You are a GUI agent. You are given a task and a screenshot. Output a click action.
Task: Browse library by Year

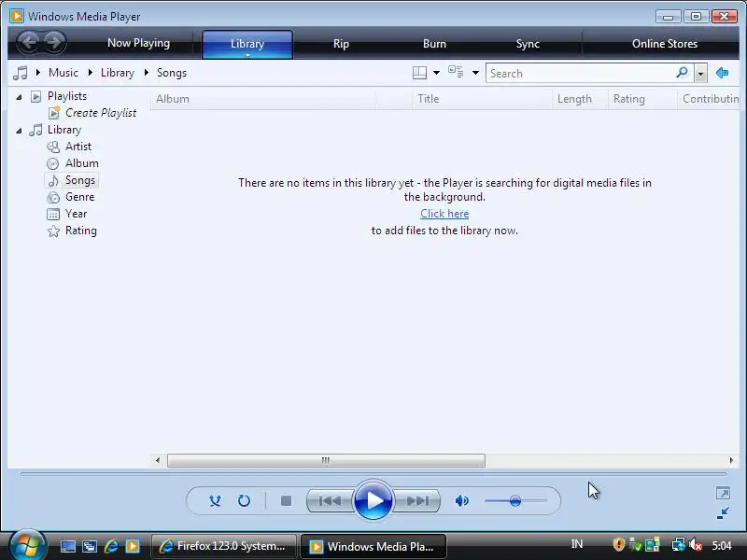(76, 214)
